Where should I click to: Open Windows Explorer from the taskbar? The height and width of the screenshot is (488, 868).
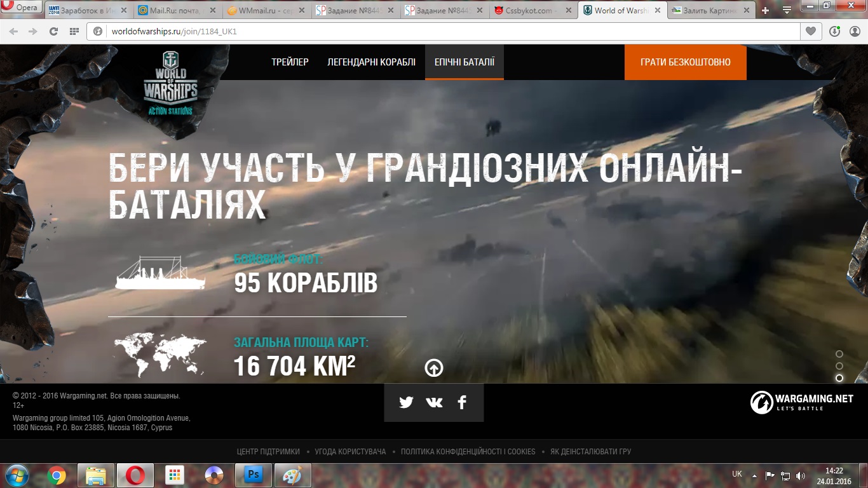point(96,475)
